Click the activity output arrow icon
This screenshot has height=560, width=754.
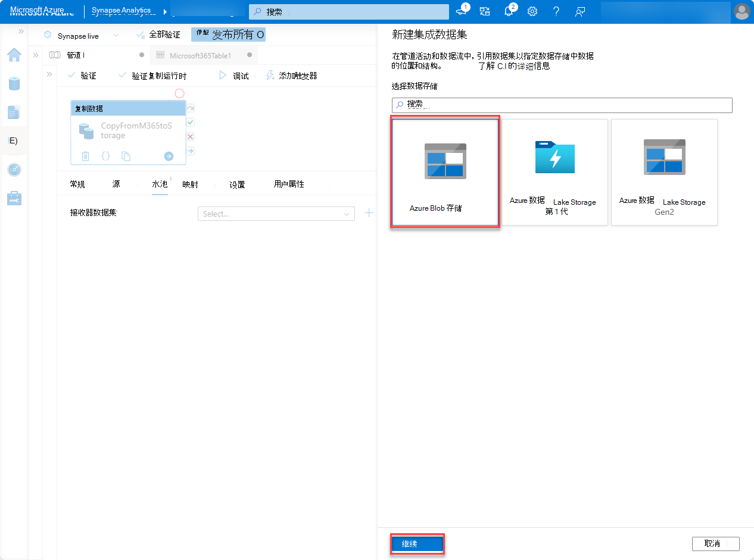tap(169, 156)
